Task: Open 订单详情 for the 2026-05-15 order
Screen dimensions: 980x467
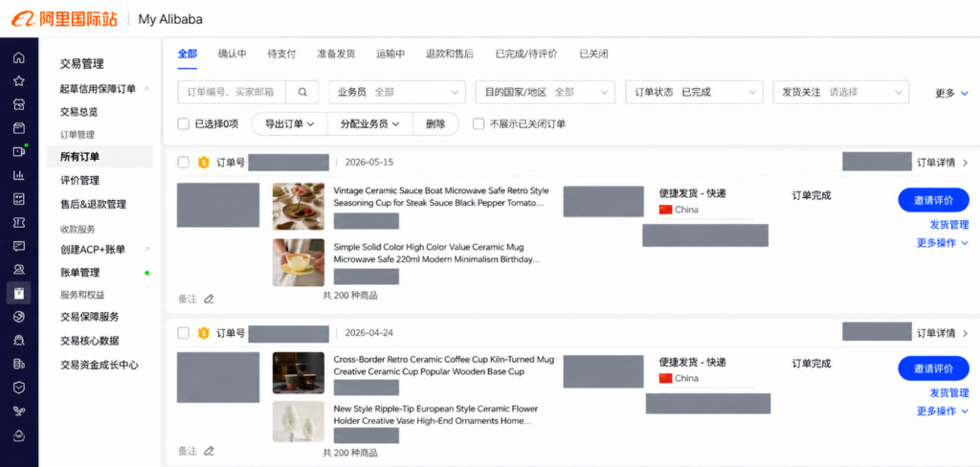Action: (x=943, y=163)
